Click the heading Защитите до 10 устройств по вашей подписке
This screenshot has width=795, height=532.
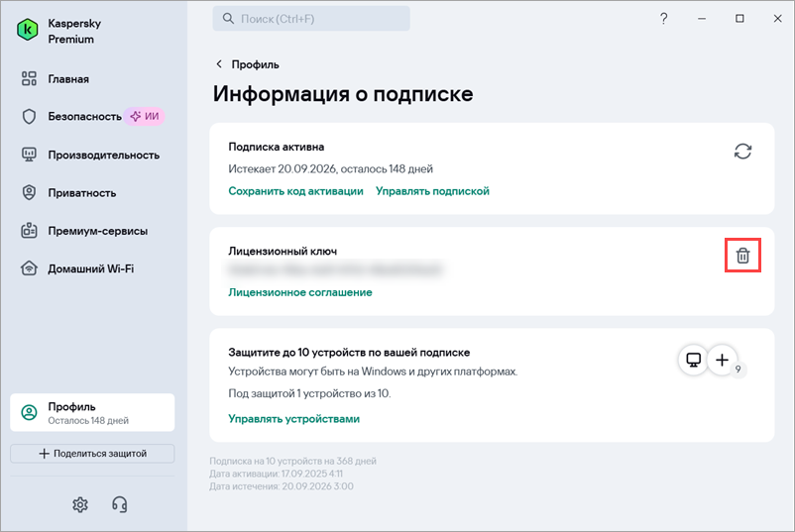click(x=349, y=353)
